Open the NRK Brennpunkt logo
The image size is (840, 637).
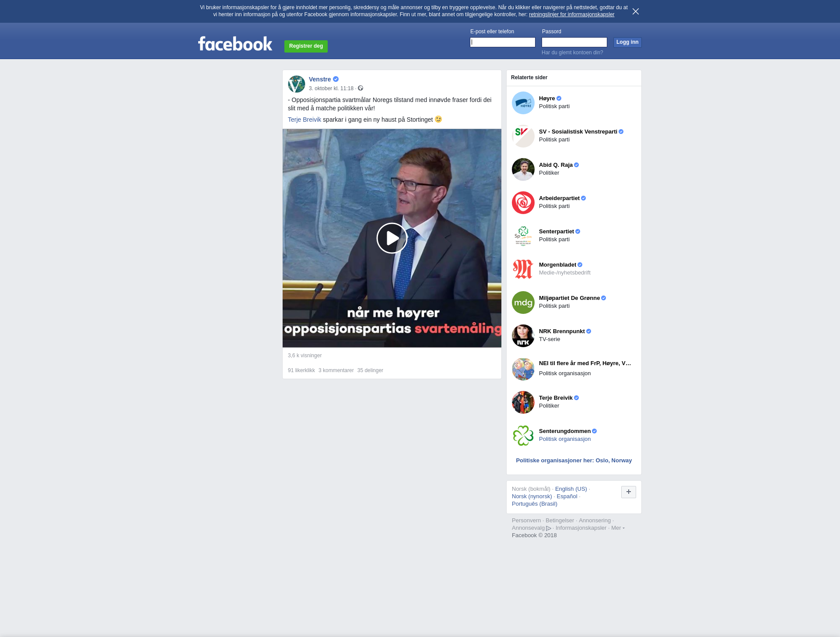point(523,336)
